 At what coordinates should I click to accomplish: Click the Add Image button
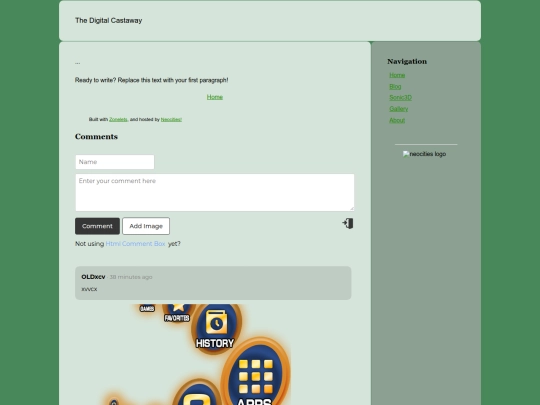coord(146,226)
